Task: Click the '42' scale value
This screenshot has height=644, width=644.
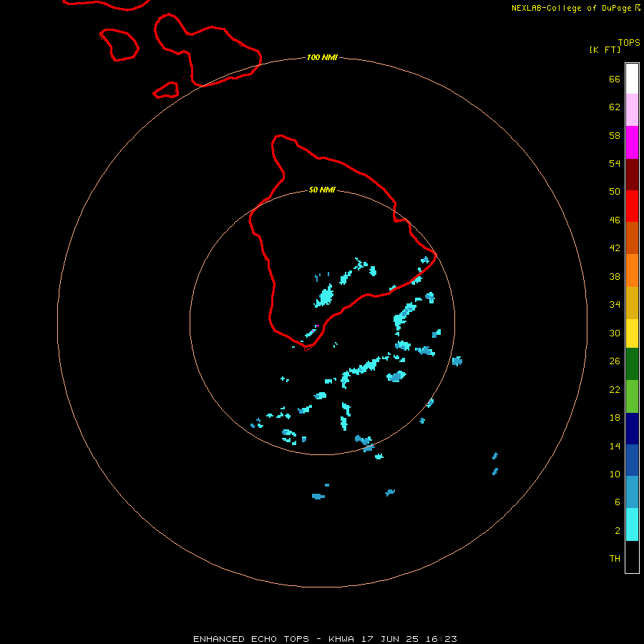Action: (615, 248)
